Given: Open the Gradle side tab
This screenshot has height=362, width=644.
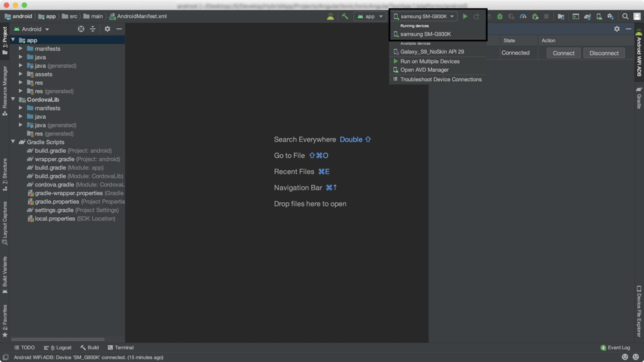Looking at the screenshot, I should point(639,98).
